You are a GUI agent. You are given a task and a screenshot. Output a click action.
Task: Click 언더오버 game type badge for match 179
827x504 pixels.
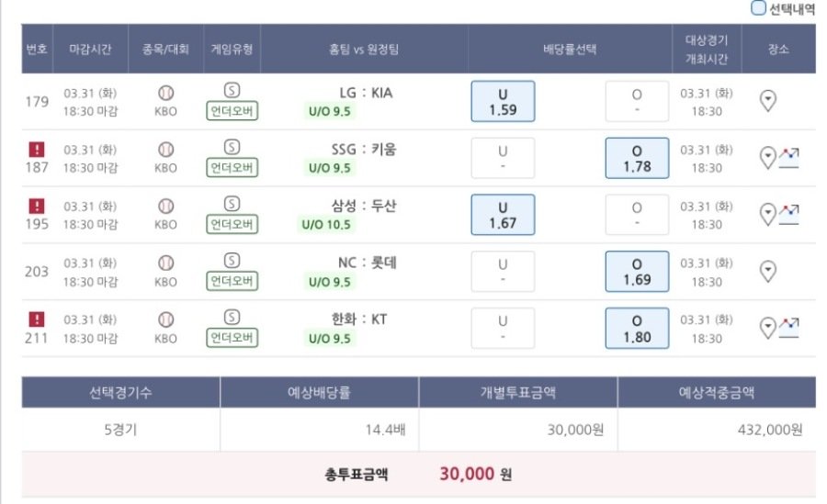pyautogui.click(x=232, y=112)
